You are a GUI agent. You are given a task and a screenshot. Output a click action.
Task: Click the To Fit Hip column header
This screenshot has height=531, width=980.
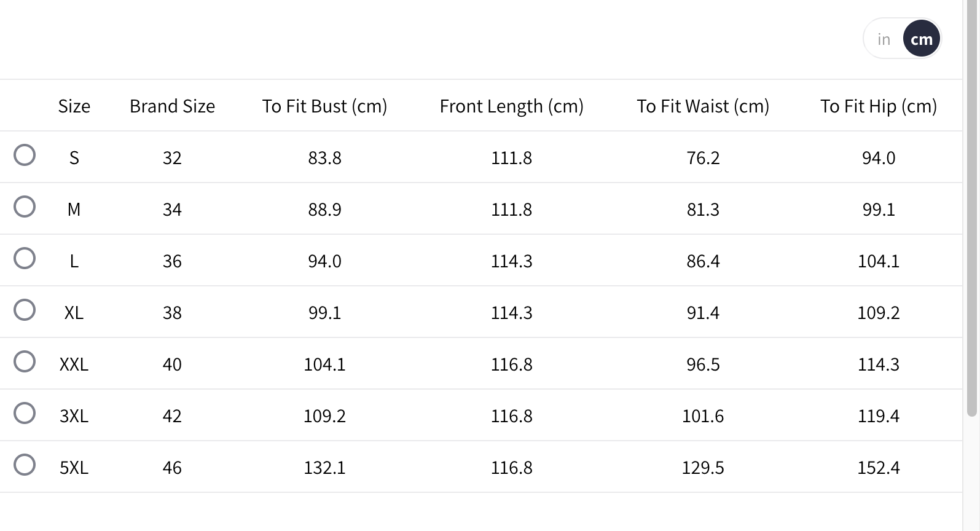point(878,106)
